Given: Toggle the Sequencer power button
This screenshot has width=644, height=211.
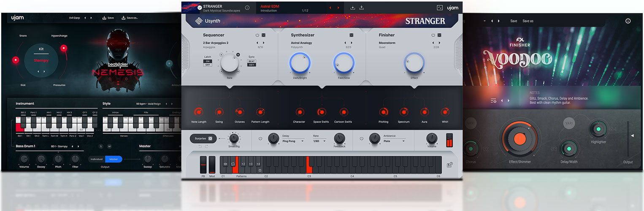Looking at the screenshot, I should point(257,35).
